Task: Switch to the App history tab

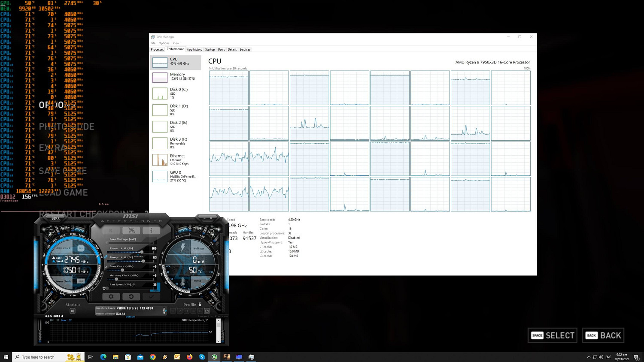Action: [x=194, y=49]
